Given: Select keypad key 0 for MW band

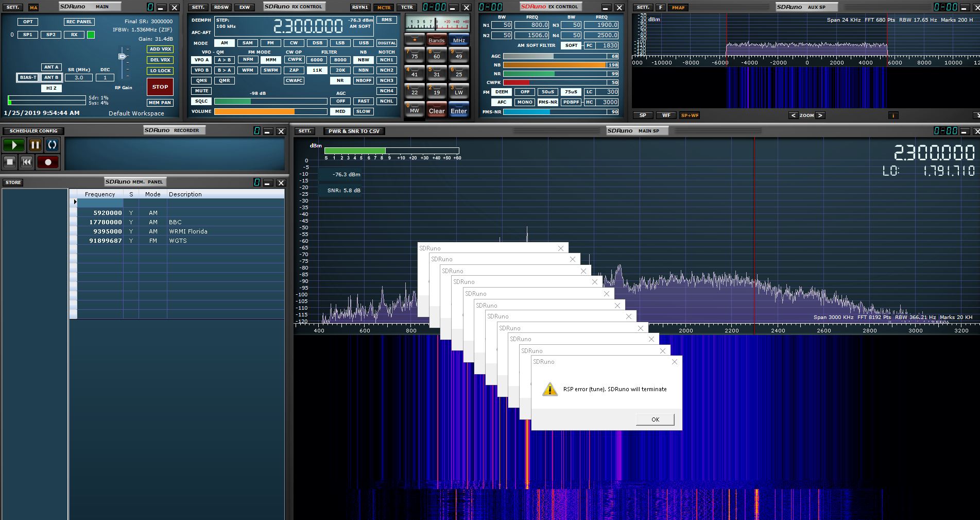Looking at the screenshot, I should pyautogui.click(x=415, y=109).
